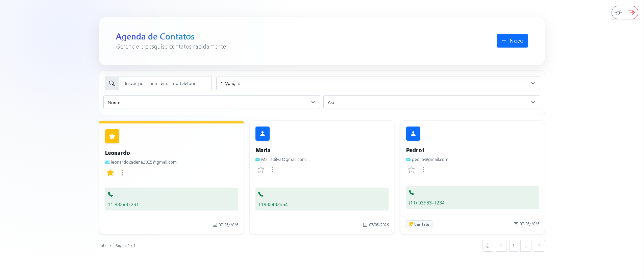Click Maria's blue person avatar
The width and height of the screenshot is (644, 279).
(x=263, y=134)
